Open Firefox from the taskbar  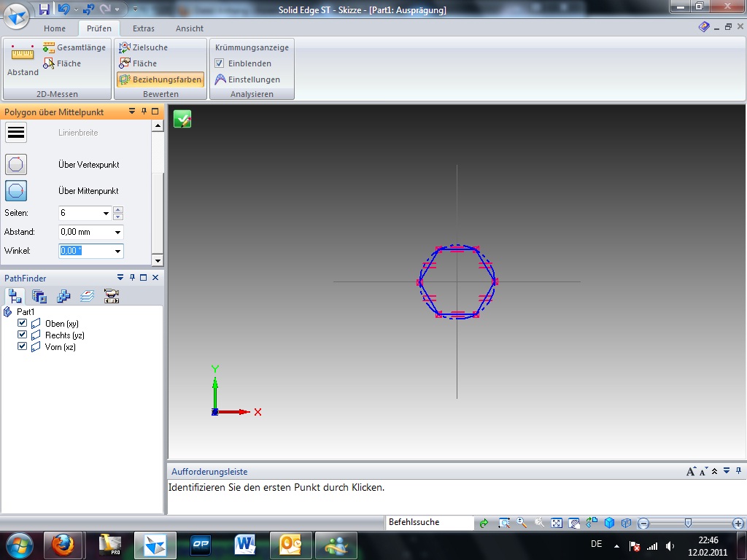(63, 545)
